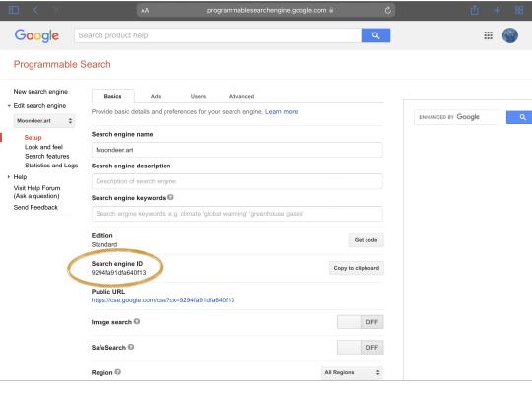Open Statistics and Logs in sidebar

coord(51,166)
